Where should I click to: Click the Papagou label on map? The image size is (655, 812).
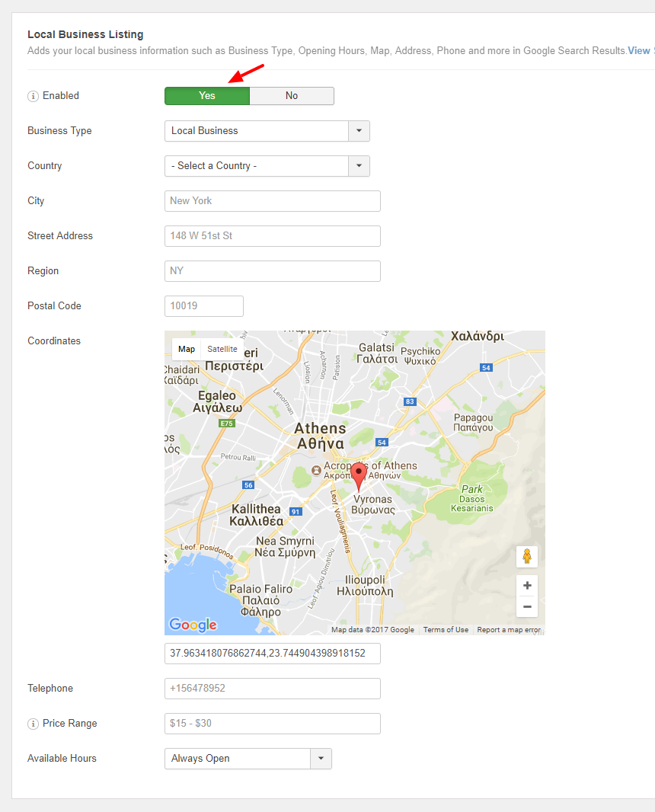click(x=473, y=423)
